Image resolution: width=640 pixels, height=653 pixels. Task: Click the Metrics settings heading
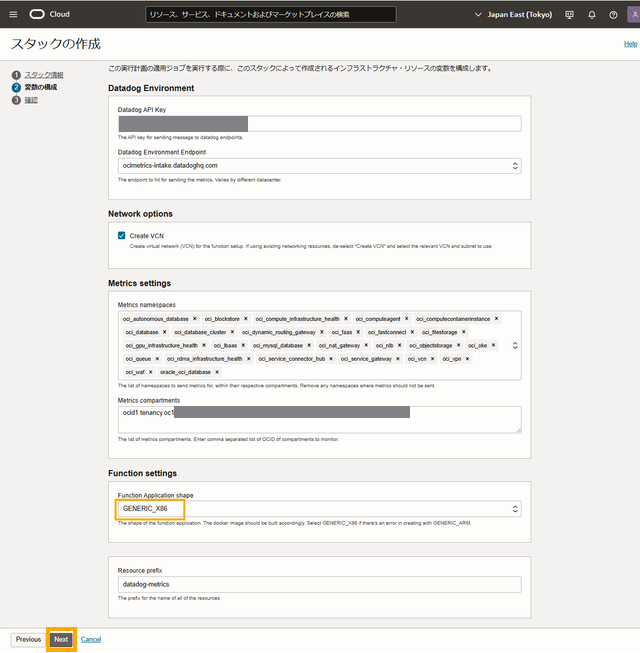click(139, 284)
